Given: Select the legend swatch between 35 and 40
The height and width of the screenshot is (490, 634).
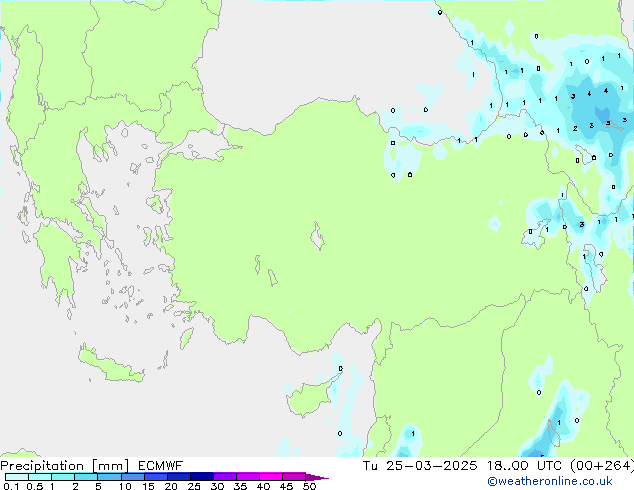Looking at the screenshot, I should click(248, 477).
